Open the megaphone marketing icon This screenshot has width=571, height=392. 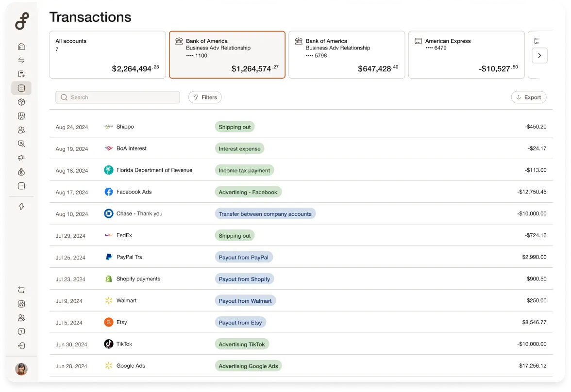click(21, 158)
